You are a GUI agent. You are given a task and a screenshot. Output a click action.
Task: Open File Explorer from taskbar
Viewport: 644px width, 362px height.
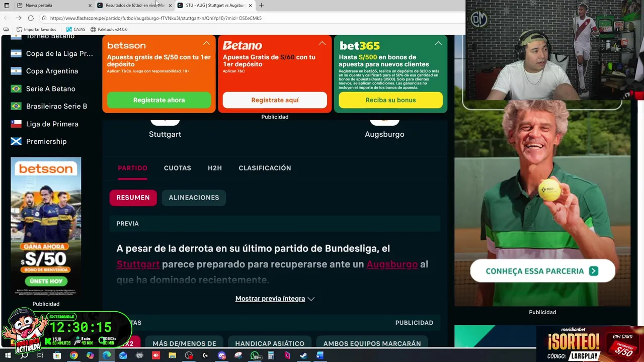[172, 355]
